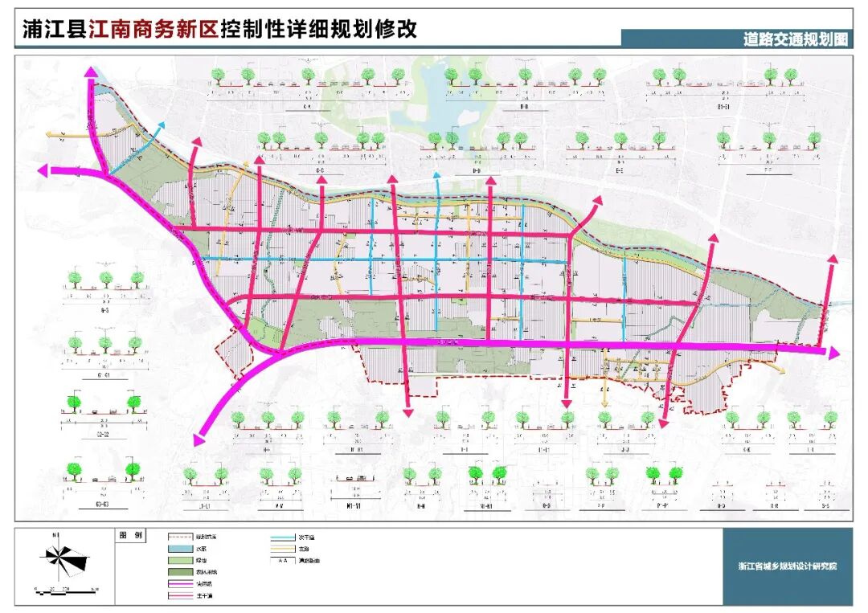Open the G3-G3 road cross-section diagram
Viewport: 868px width, 613px height.
(x=103, y=482)
